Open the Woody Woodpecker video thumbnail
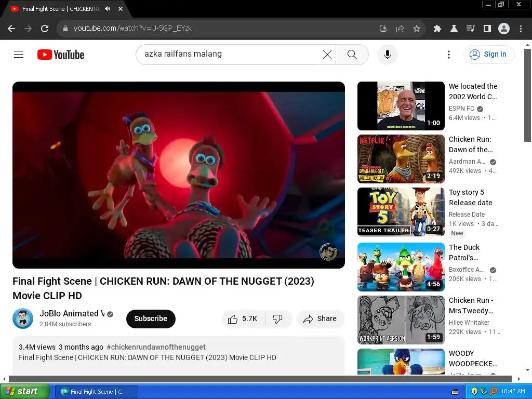This screenshot has width=532, height=399. click(401, 362)
